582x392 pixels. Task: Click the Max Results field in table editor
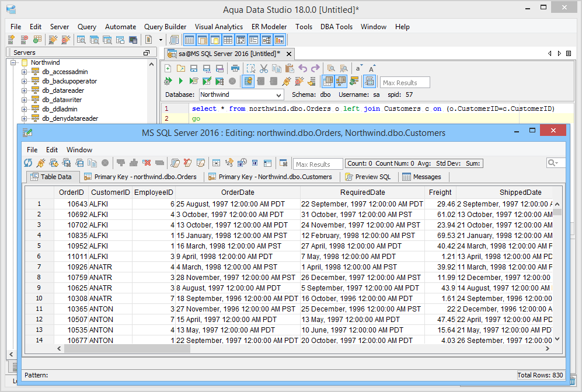(317, 164)
